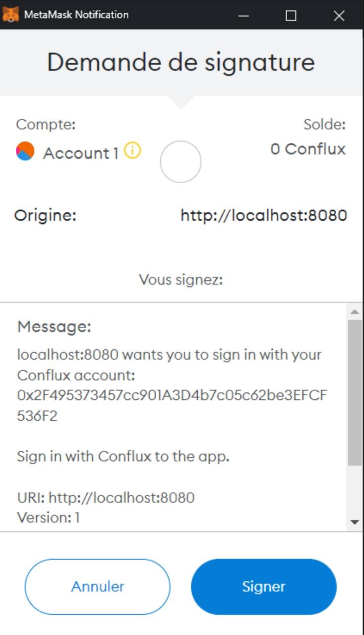Click the empty circular site icon

pyautogui.click(x=181, y=162)
